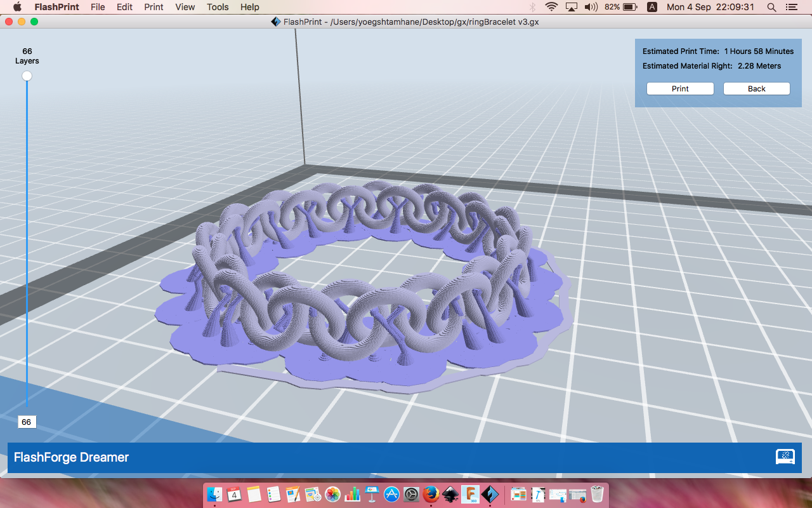Click the Estimated Material Right value

[x=759, y=66]
